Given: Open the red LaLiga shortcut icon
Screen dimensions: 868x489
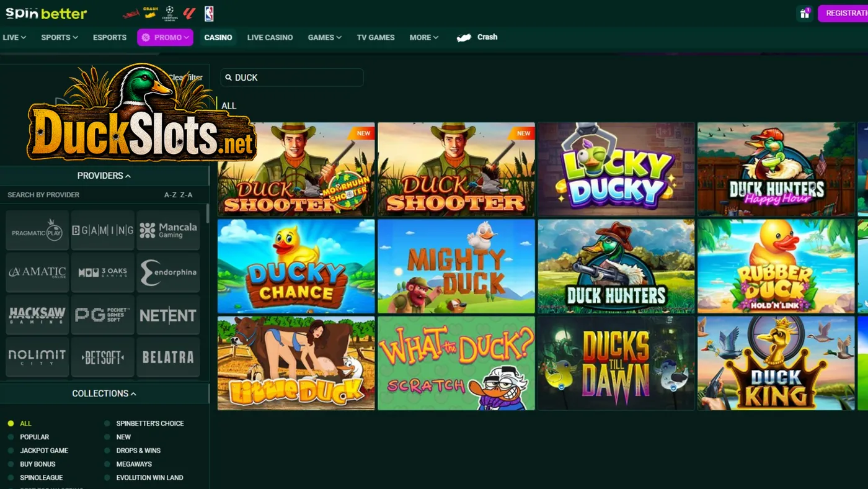Looking at the screenshot, I should tap(190, 13).
